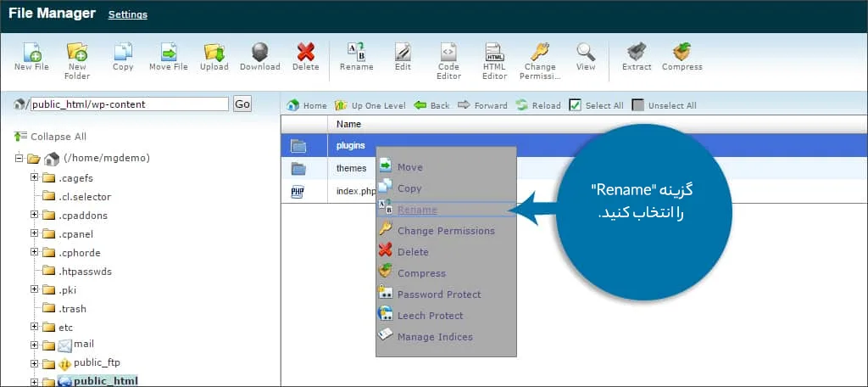This screenshot has width=868, height=387.
Task: Navigate Up One Level
Action: tap(370, 105)
